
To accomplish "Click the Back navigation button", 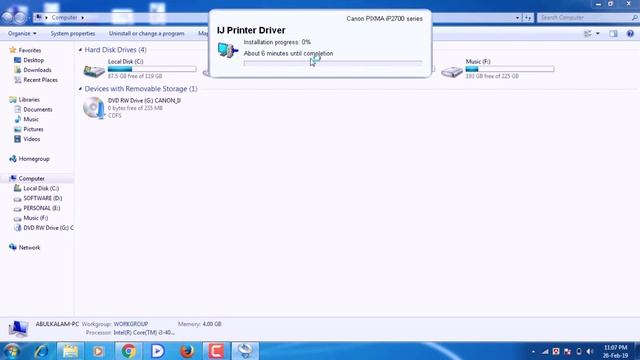I will pyautogui.click(x=8, y=18).
